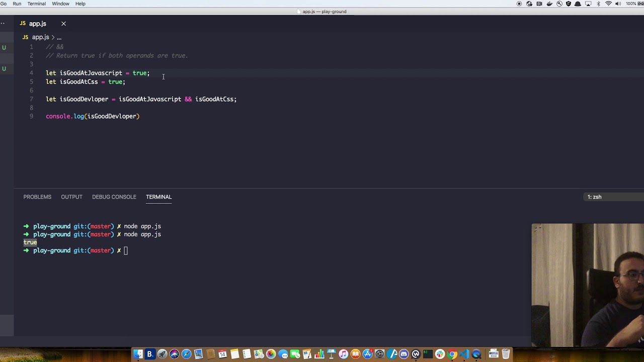The image size is (644, 362).
Task: Switch to the PROBLEMS panel tab
Action: [37, 197]
